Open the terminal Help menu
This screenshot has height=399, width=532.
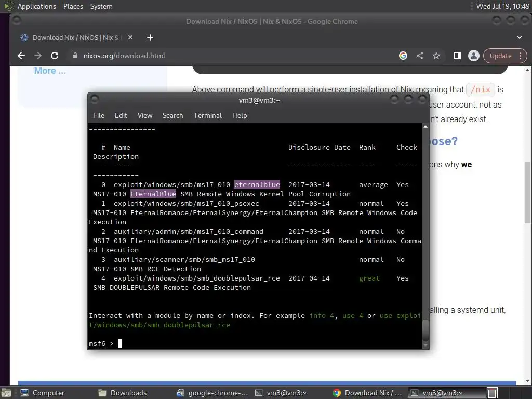[240, 115]
